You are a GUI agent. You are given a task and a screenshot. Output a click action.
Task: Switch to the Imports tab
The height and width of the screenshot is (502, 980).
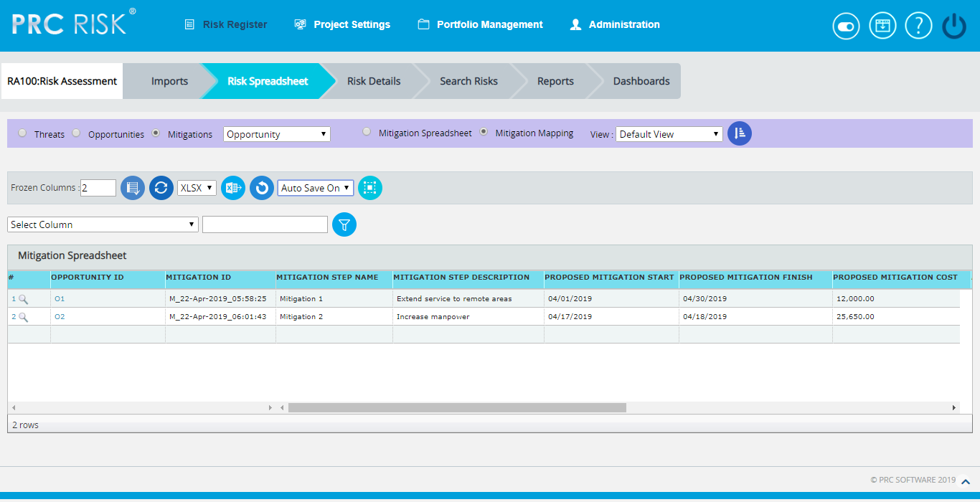169,81
